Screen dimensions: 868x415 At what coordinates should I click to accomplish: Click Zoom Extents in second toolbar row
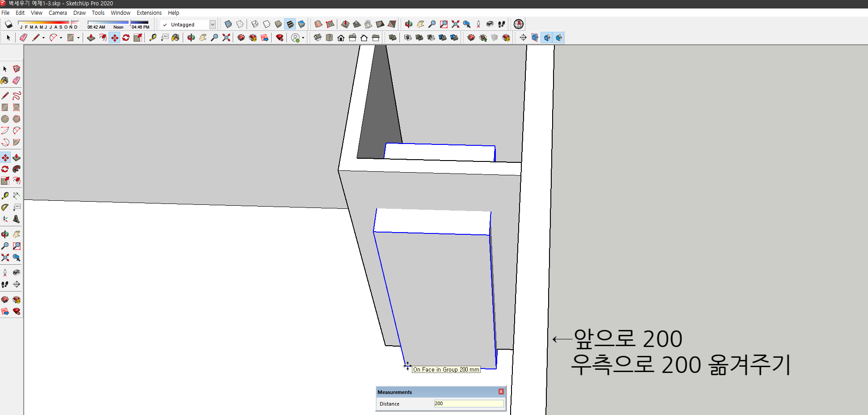(x=226, y=38)
